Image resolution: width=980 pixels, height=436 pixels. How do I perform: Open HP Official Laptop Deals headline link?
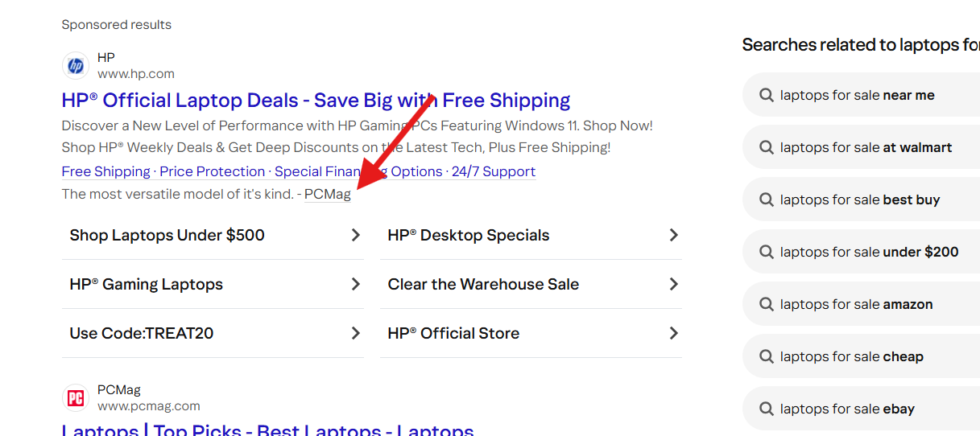[x=316, y=101]
